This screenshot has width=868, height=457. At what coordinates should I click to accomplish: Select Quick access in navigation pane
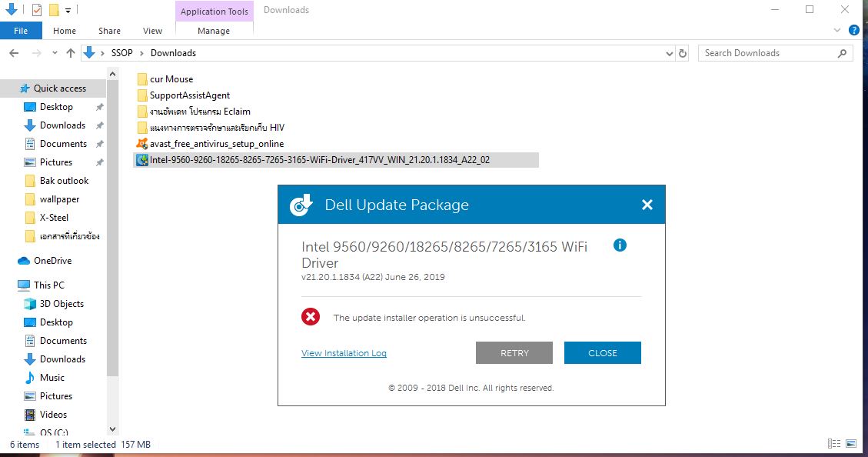tap(60, 88)
